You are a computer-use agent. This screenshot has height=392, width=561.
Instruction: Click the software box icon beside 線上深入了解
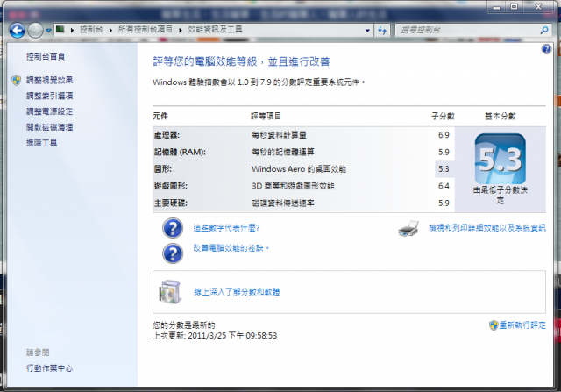tap(170, 292)
